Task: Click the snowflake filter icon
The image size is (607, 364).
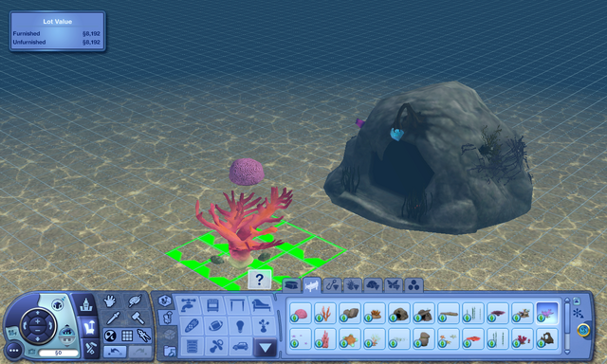Action: (578, 314)
